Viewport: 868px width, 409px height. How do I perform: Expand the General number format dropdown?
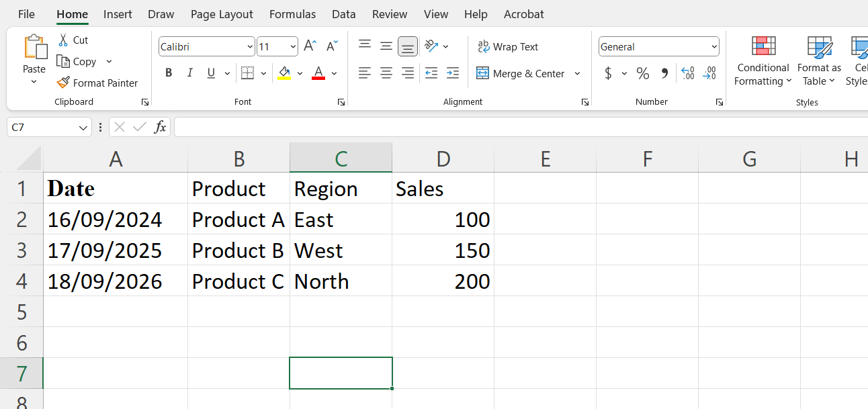(713, 47)
